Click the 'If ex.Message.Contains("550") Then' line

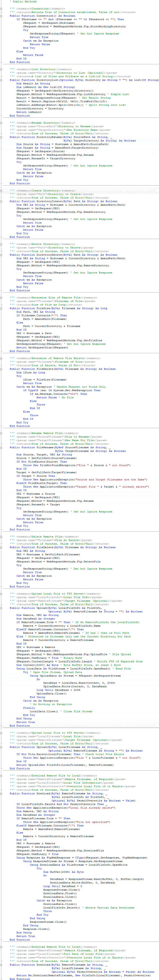point(58,394)
